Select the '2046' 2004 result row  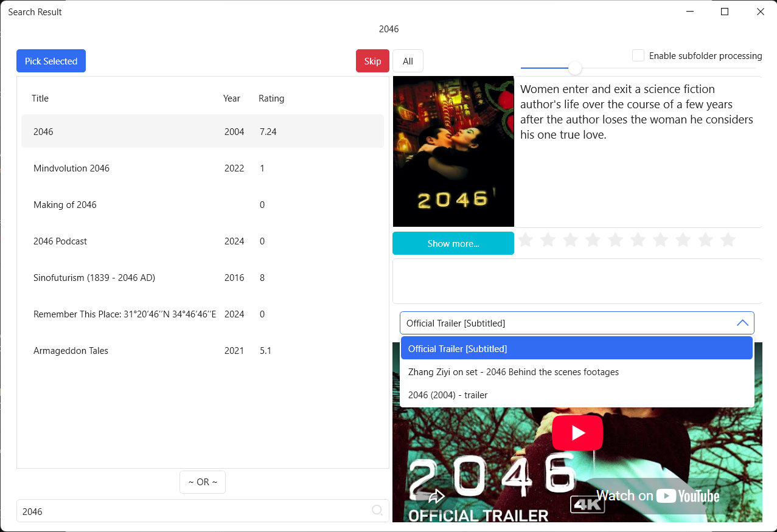point(203,131)
